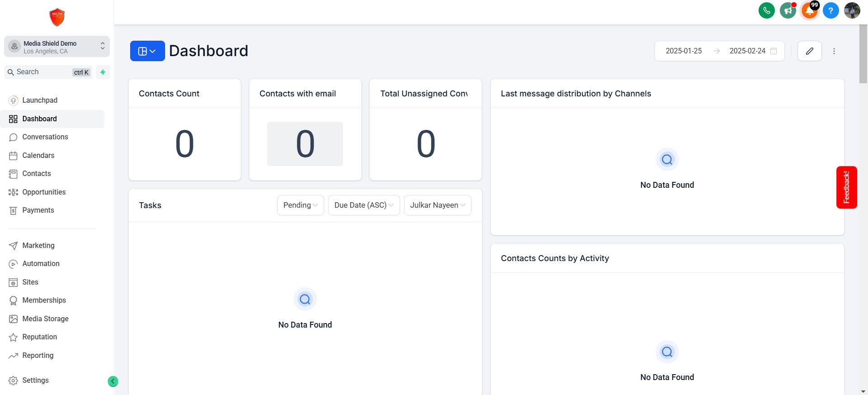Screen dimensions: 868x395
Task: Open Opportunities from the sidebar
Action: click(44, 192)
